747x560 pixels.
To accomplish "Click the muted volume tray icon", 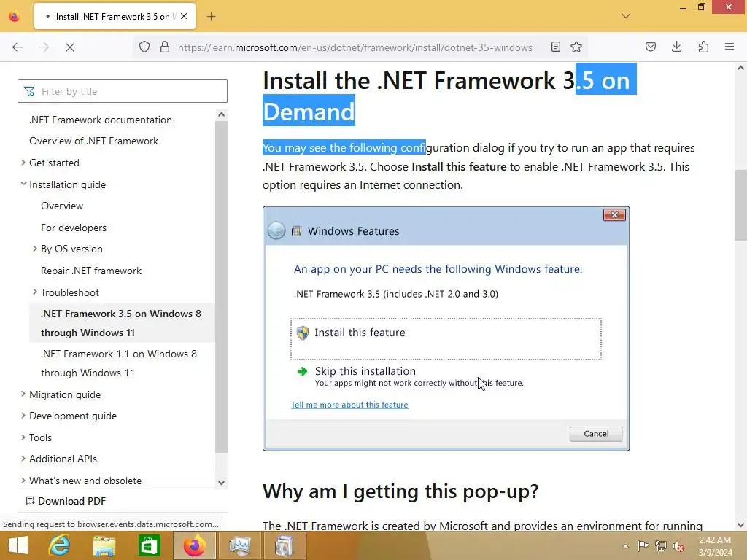I will pos(678,546).
